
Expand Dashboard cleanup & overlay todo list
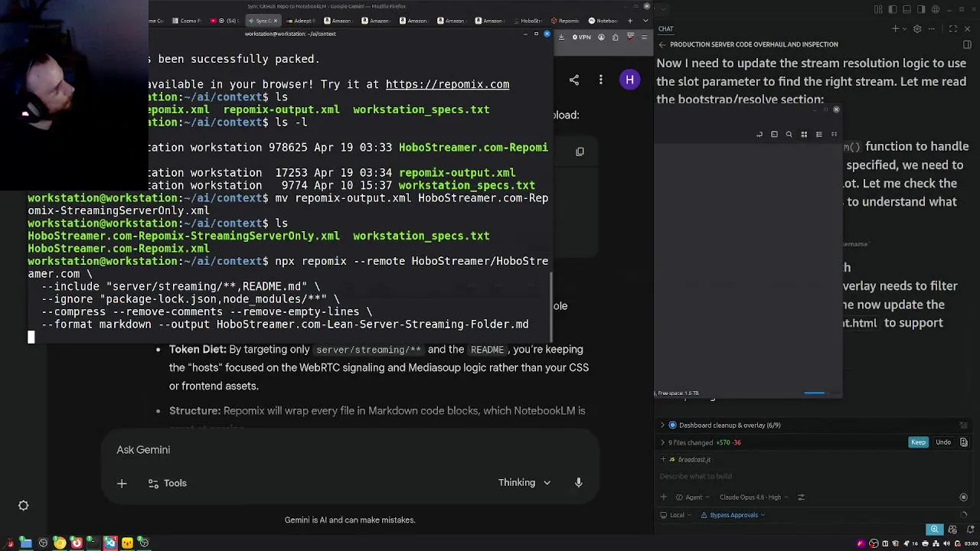[662, 425]
